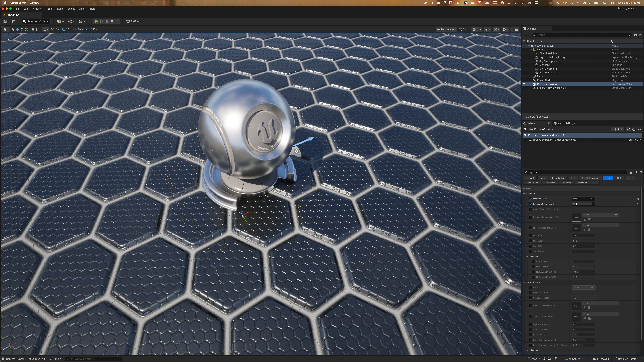Screen dimensions: 644x362
Task: Open the Perspective viewport type dropdown
Action: pos(446,29)
